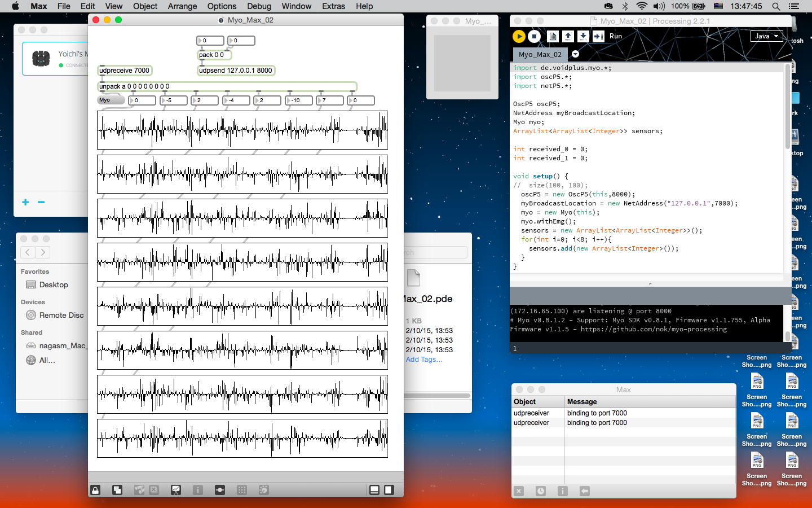Open the tab menu arrow beside Myo_Max_02
The image size is (812, 508).
tap(575, 54)
